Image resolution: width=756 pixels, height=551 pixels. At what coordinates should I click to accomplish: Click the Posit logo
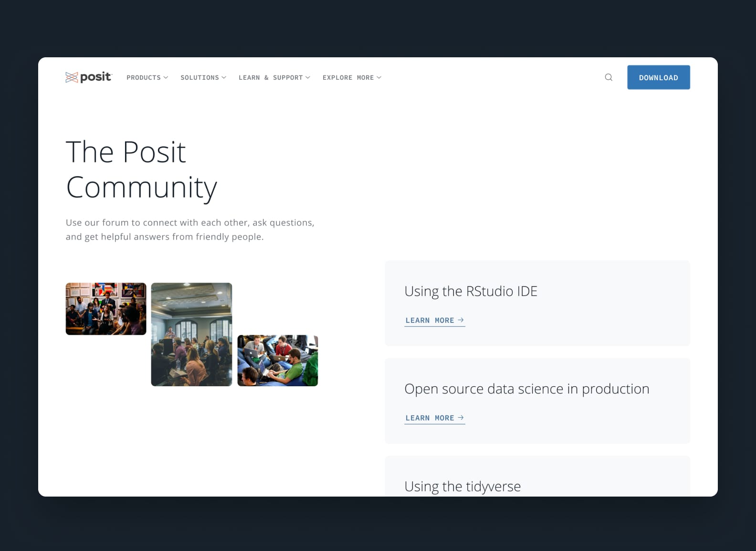pos(88,77)
